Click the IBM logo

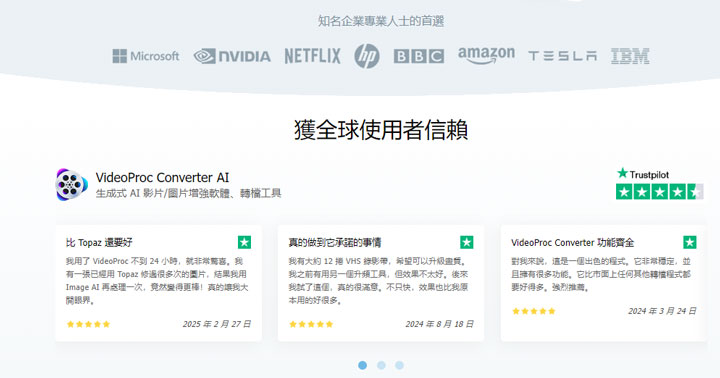[630, 56]
